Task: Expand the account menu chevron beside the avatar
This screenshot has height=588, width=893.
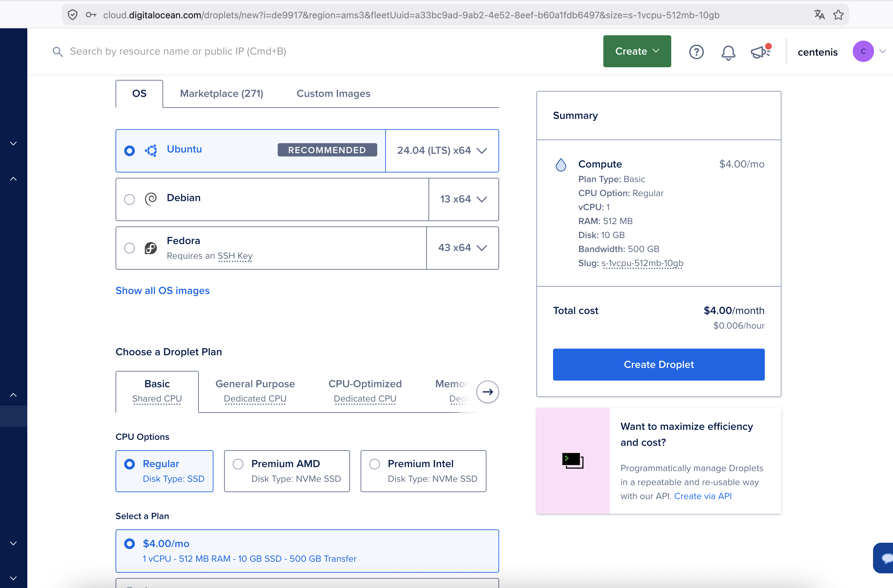Action: tap(882, 51)
